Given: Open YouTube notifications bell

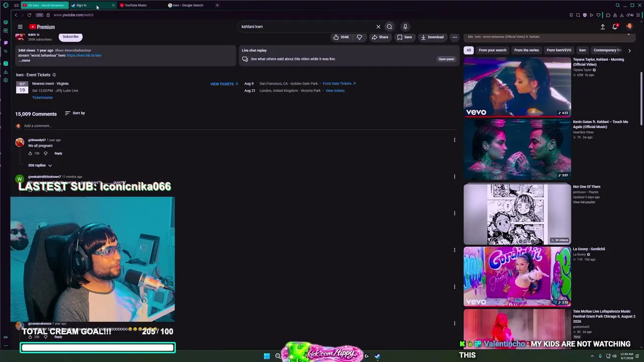Looking at the screenshot, I should [615, 27].
